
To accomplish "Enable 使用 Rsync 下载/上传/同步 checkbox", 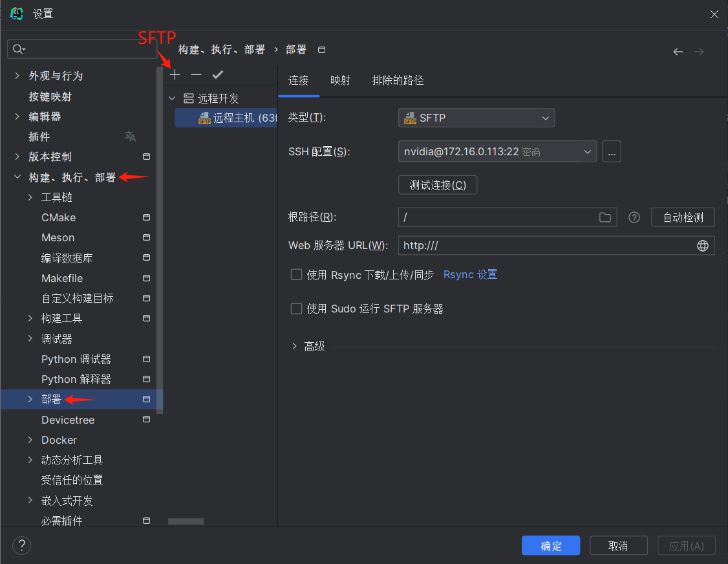I will (296, 275).
